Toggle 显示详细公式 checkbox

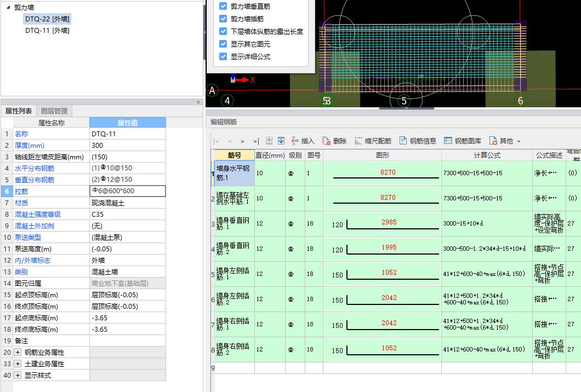(x=223, y=56)
